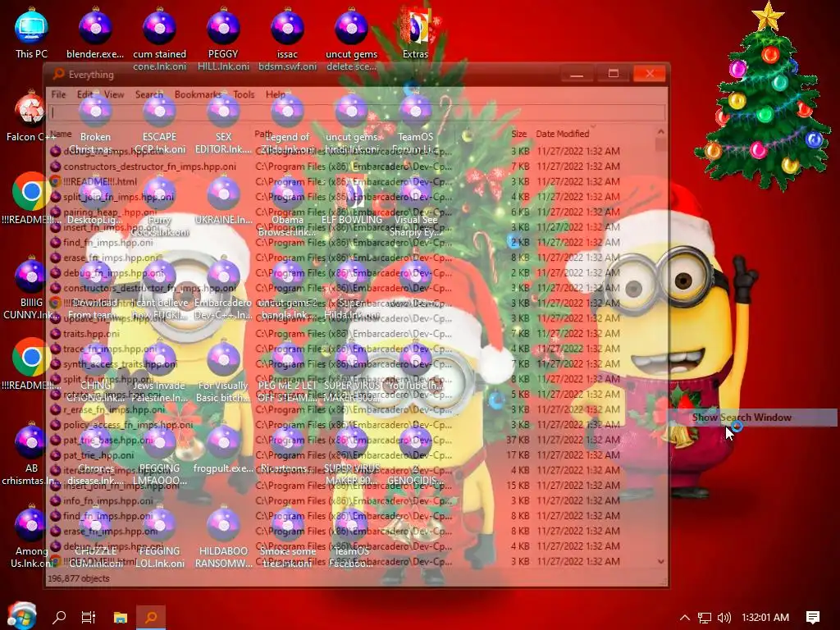Select the Falcon C++ desktop icon

point(31,116)
